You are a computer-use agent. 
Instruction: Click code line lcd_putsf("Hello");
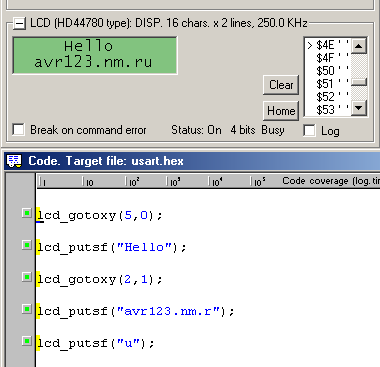click(x=112, y=247)
